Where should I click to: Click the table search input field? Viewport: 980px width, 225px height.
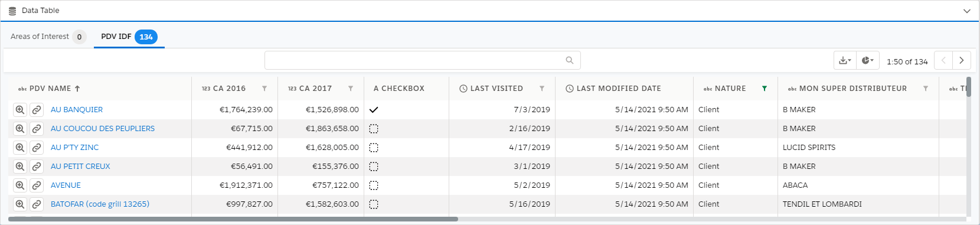click(422, 60)
